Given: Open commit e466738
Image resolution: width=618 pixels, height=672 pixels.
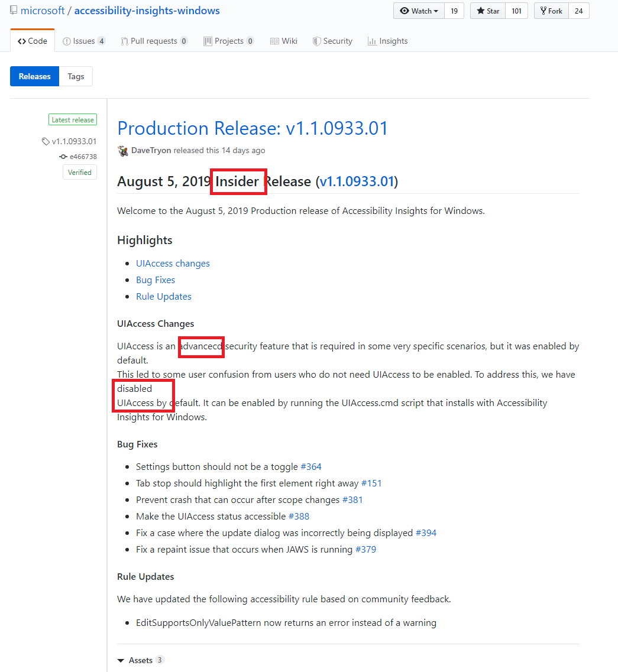Looking at the screenshot, I should point(83,157).
